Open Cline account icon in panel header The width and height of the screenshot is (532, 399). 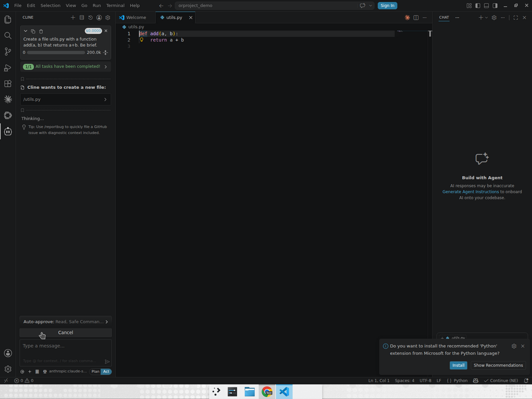pyautogui.click(x=99, y=17)
